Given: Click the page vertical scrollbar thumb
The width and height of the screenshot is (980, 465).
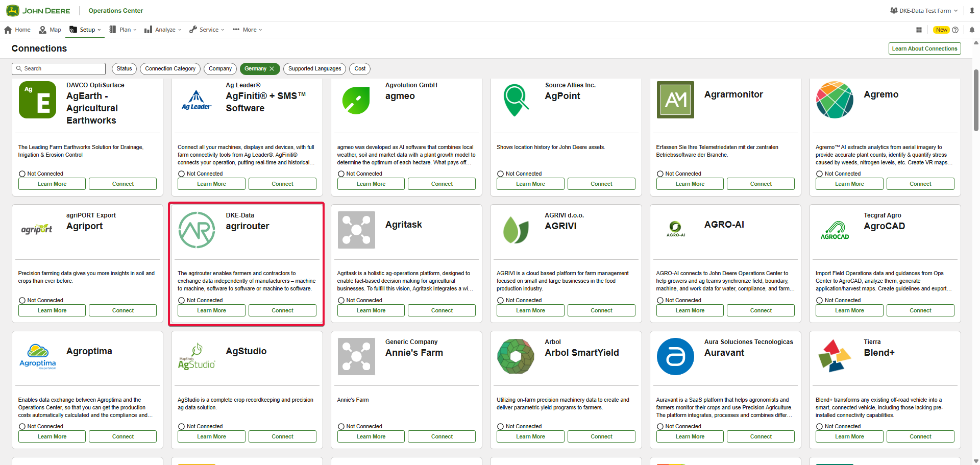Looking at the screenshot, I should tap(976, 100).
